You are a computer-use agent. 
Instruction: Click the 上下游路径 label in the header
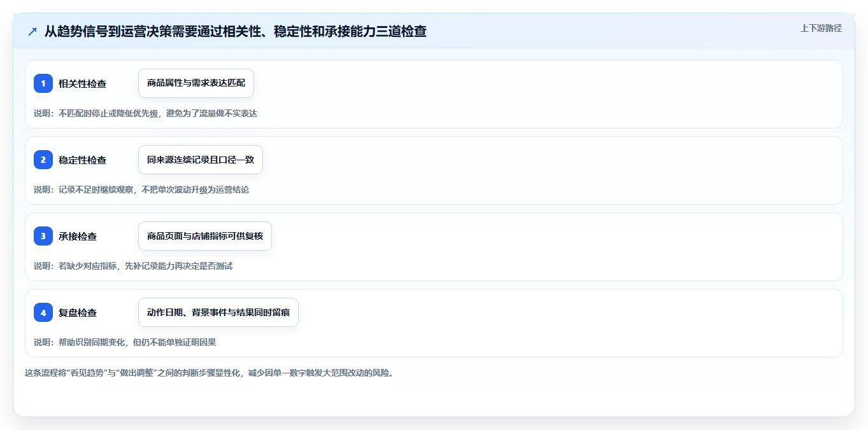(x=821, y=28)
